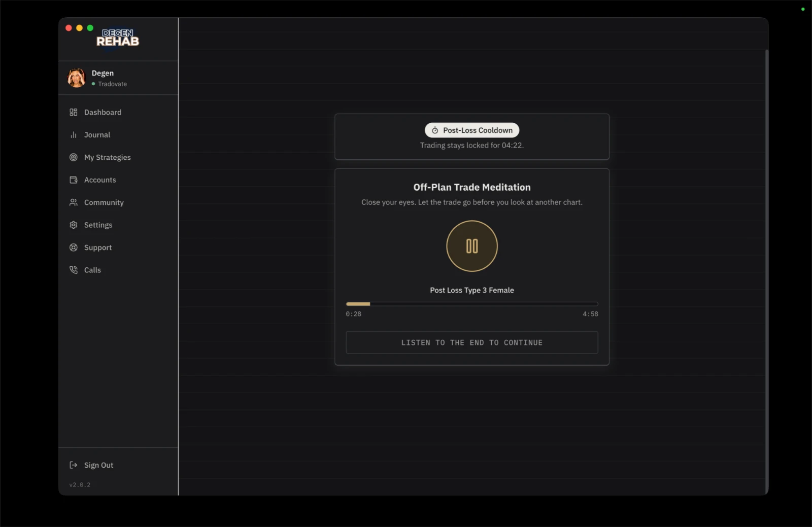The image size is (812, 527).
Task: Click the total duration 4:58
Action: click(590, 314)
